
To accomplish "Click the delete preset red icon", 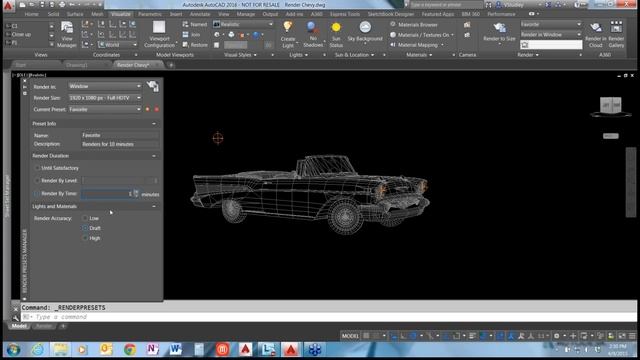I will pyautogui.click(x=156, y=109).
